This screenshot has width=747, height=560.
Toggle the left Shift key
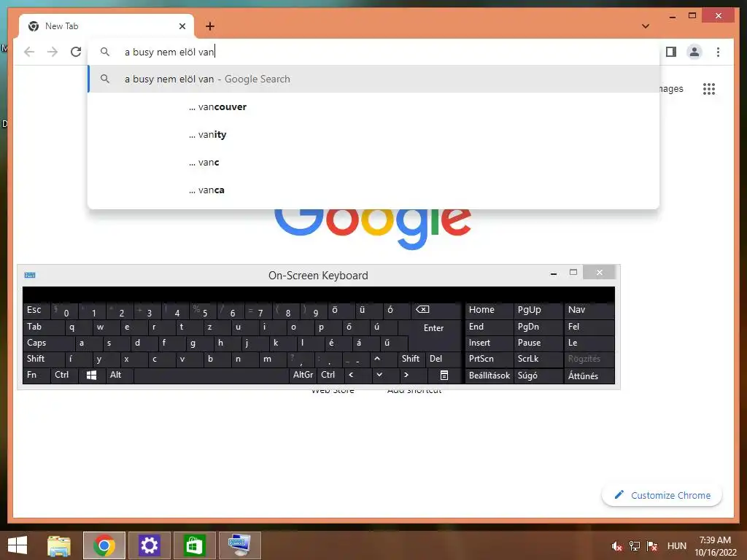[43, 359]
